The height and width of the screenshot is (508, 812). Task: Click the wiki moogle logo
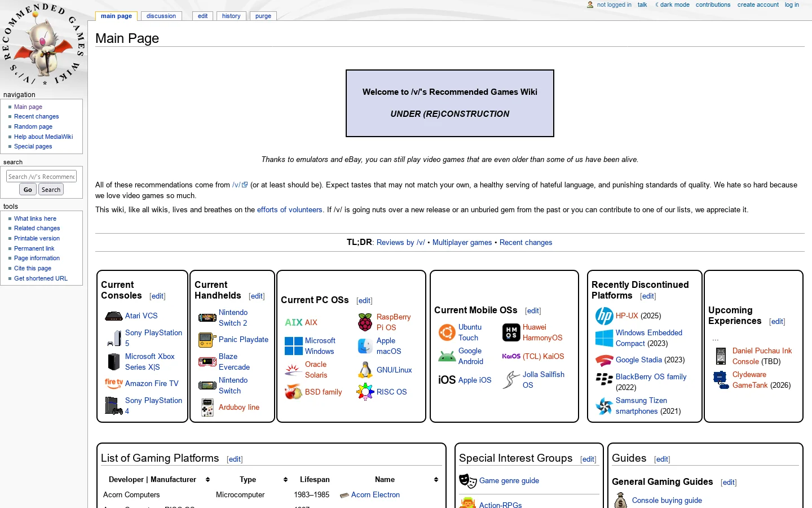43,44
